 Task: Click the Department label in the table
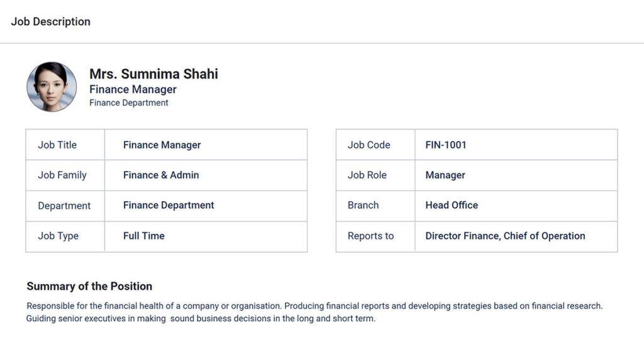[x=64, y=206]
